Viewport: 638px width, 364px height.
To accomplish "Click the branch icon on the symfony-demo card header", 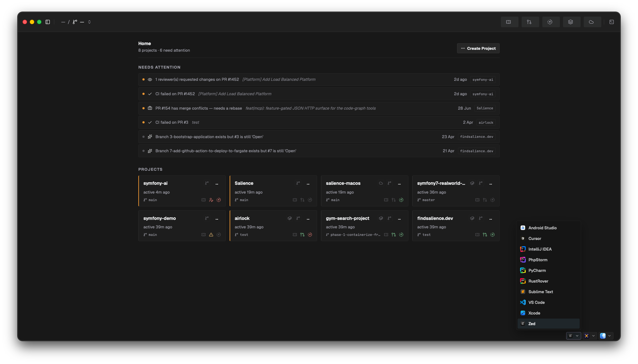I will tap(207, 218).
